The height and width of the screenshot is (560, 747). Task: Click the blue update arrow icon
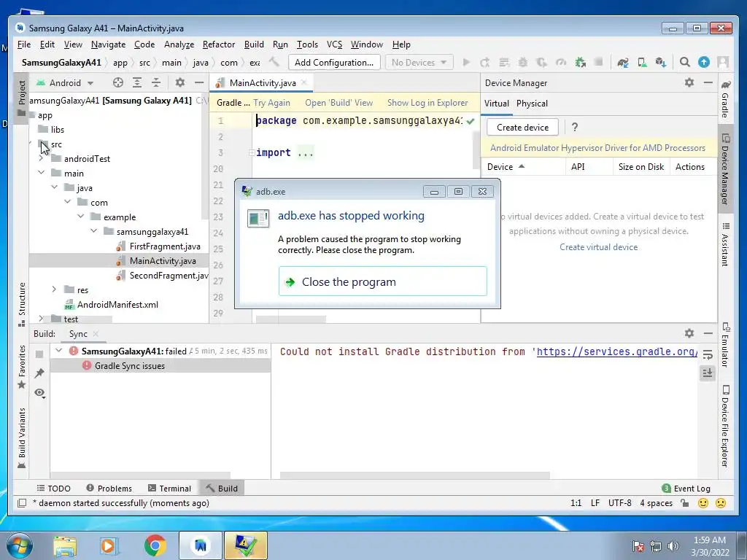tap(704, 63)
